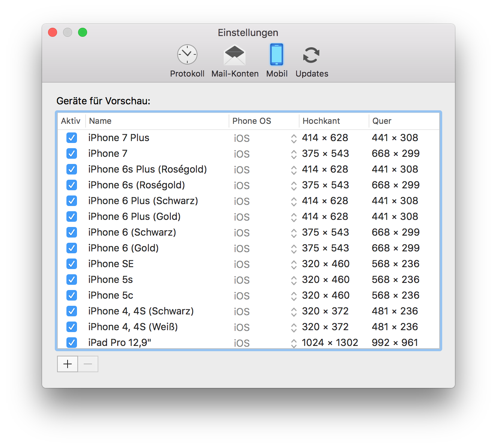Click Quer value 992 × 961
The image size is (497, 448).
(x=395, y=343)
